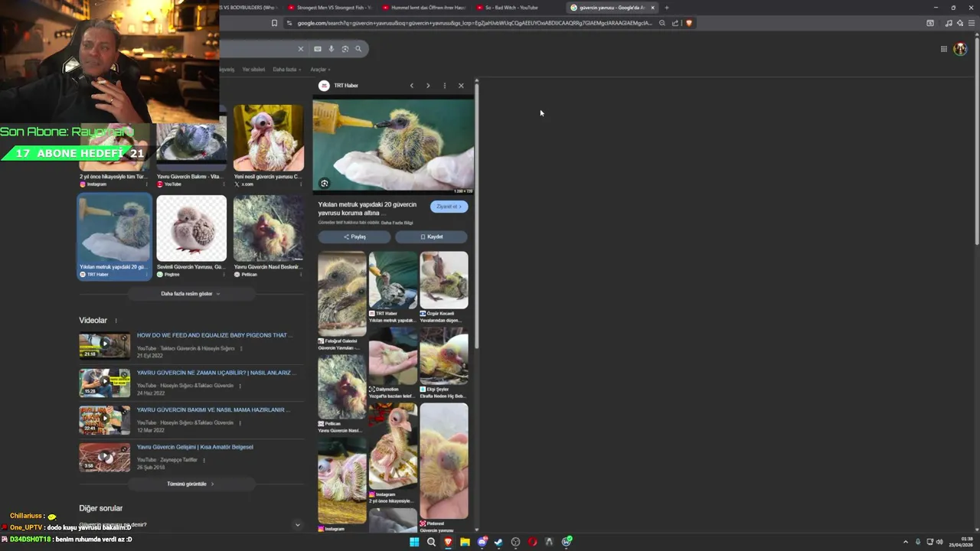This screenshot has width=980, height=551.
Task: Expand first Diğer sorular question chevron
Action: 298,525
